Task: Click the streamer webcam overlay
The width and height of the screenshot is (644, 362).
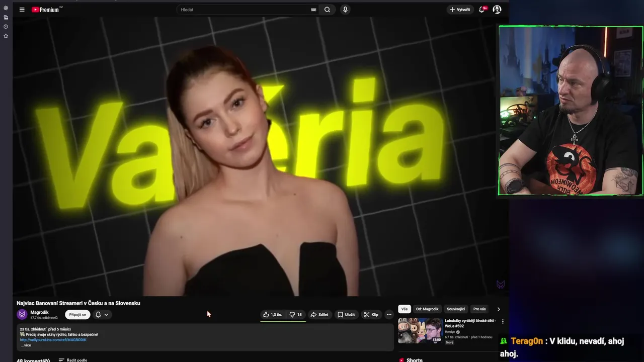Action: pyautogui.click(x=571, y=111)
